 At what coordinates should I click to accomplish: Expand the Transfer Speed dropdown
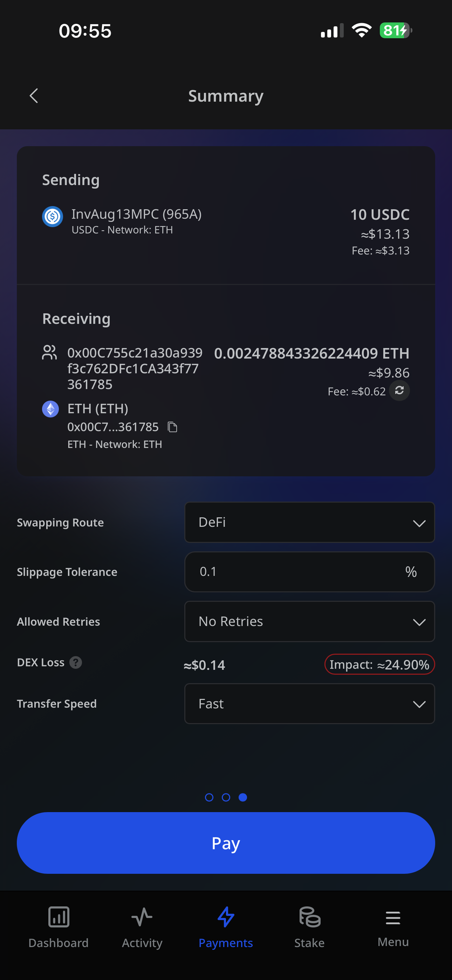click(309, 703)
